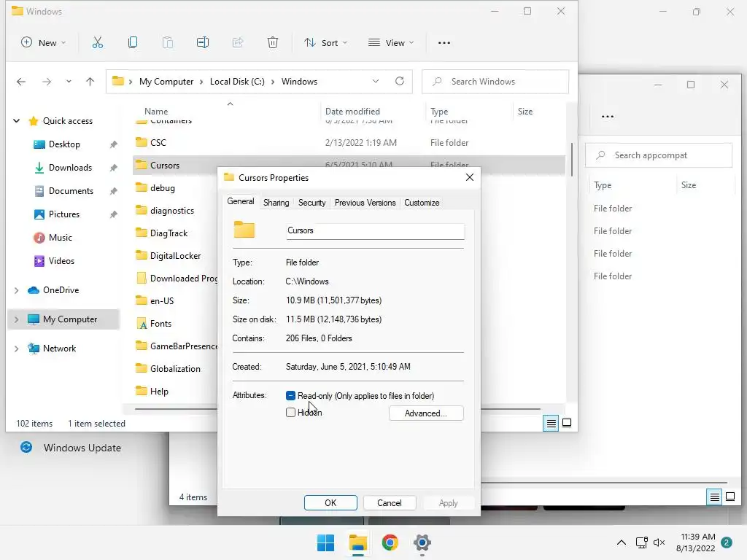The width and height of the screenshot is (747, 560).
Task: Open the Customize tab
Action: [422, 203]
